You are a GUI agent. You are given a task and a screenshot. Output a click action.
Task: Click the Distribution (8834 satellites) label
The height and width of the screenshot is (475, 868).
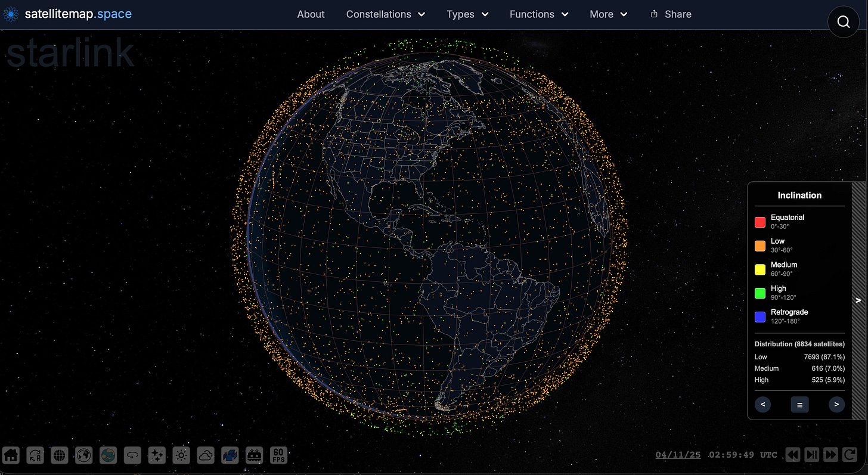[x=799, y=344]
